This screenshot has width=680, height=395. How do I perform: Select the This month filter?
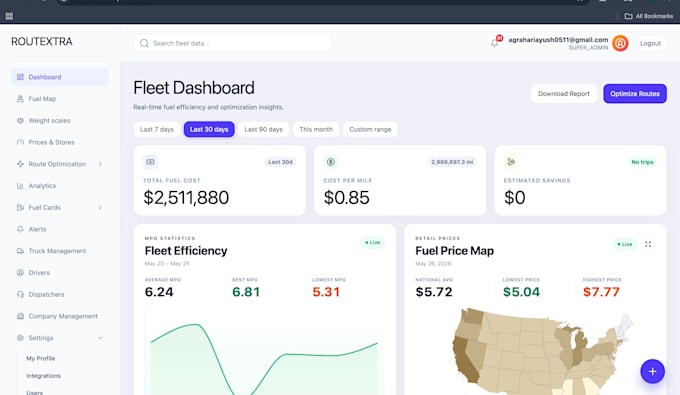(x=316, y=129)
